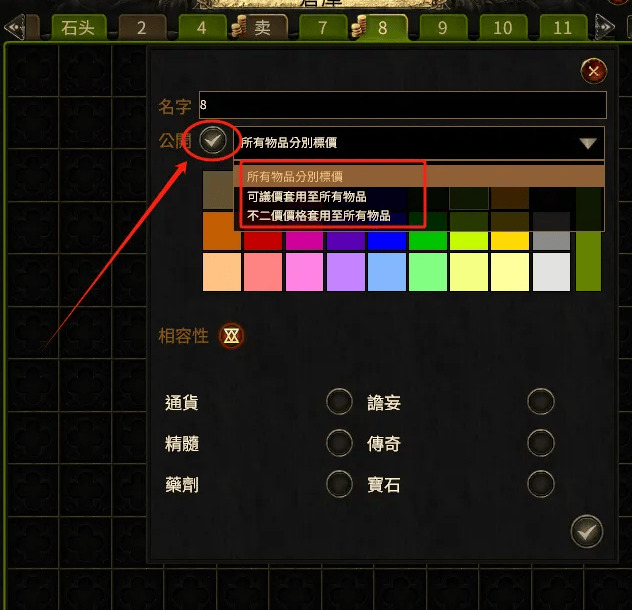Enable the 通貨 currency affinity option
Image resolution: width=632 pixels, height=610 pixels.
(339, 402)
